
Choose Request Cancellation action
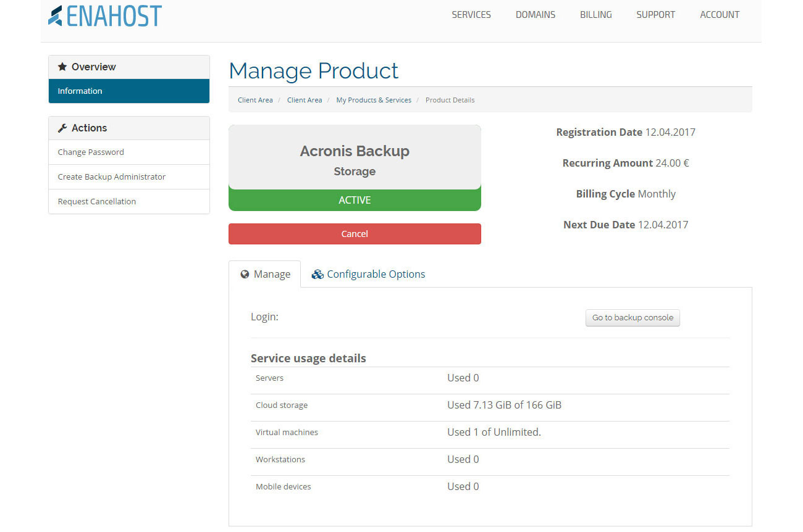click(x=129, y=201)
